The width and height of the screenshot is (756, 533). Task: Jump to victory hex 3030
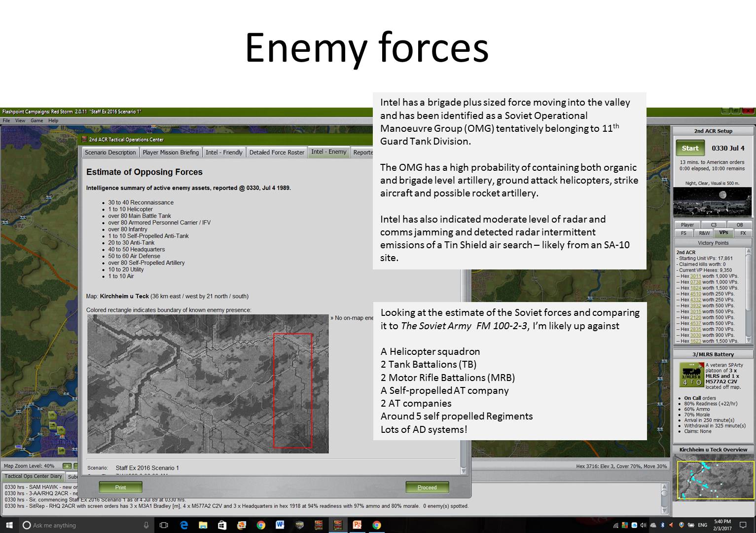pyautogui.click(x=695, y=336)
